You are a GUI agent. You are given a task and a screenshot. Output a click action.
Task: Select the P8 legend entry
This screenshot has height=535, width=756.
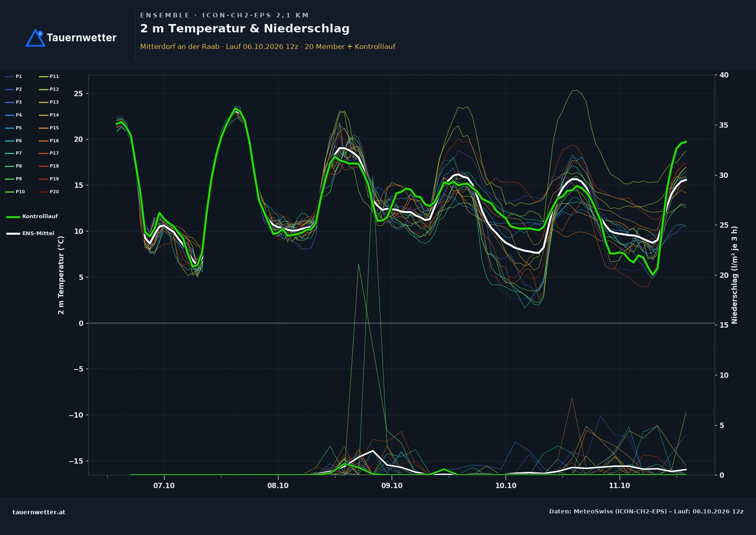click(x=14, y=166)
